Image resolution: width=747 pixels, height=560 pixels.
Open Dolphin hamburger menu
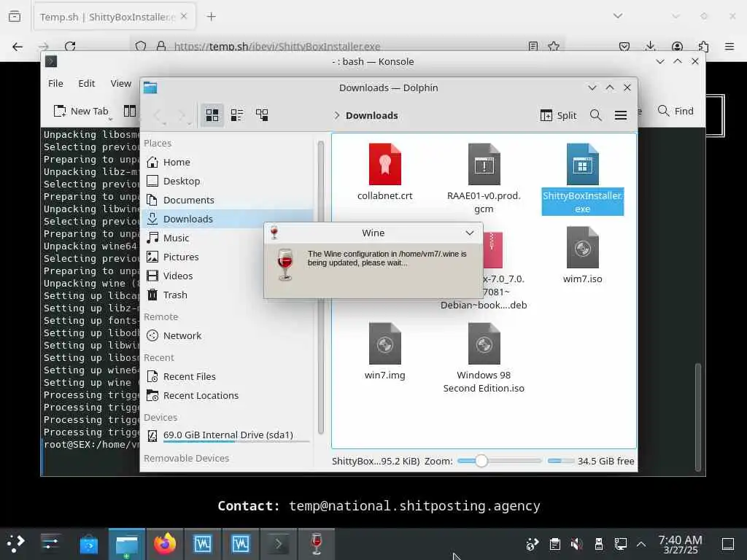[x=620, y=115]
